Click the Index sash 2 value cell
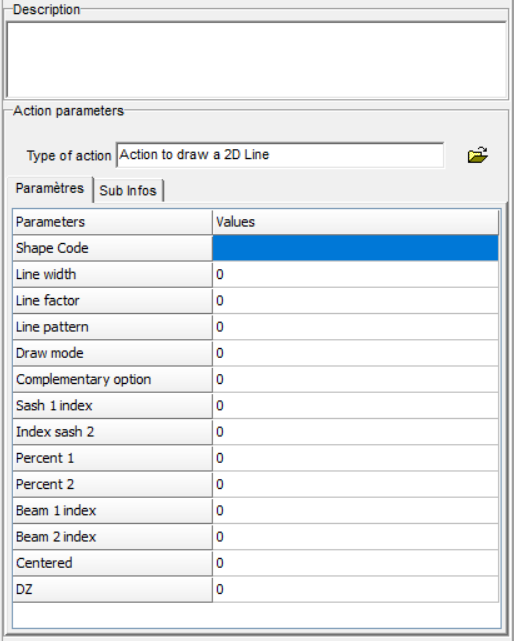 tap(355, 432)
